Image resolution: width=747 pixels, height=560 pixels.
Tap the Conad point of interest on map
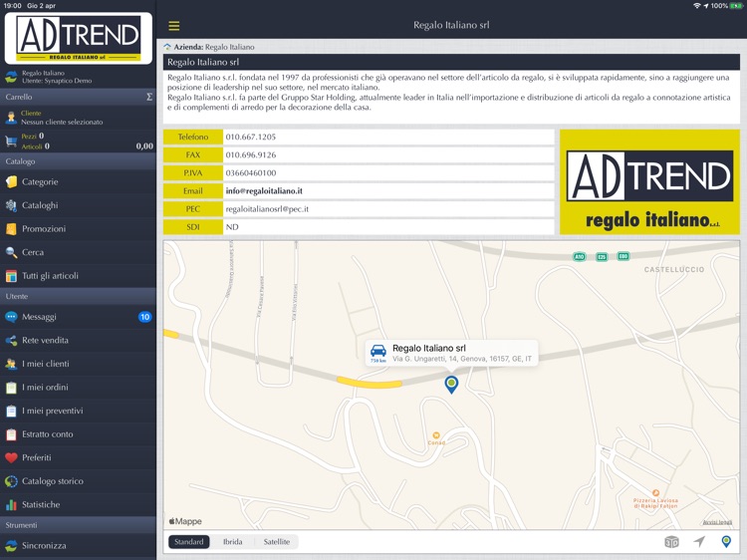click(x=436, y=438)
